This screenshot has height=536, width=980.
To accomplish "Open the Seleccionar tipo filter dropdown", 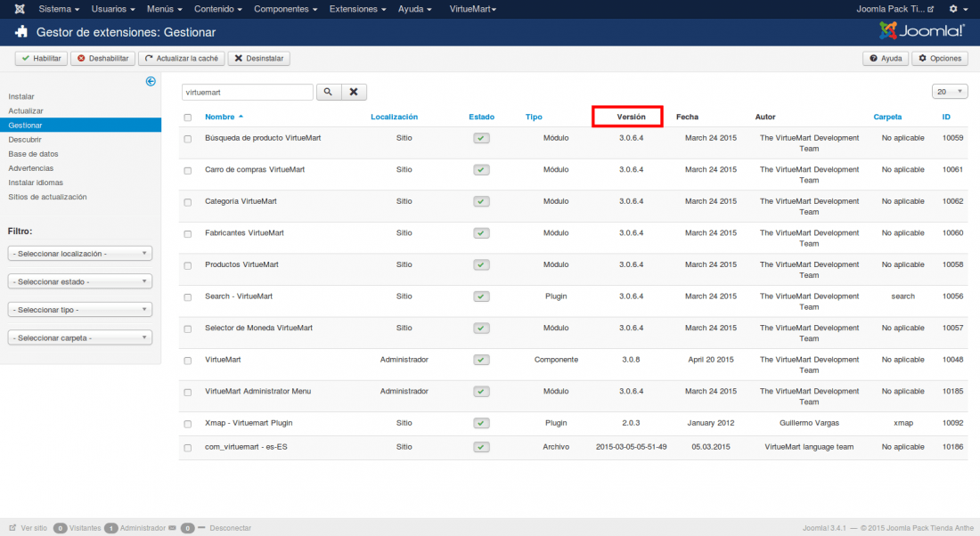I will [80, 310].
